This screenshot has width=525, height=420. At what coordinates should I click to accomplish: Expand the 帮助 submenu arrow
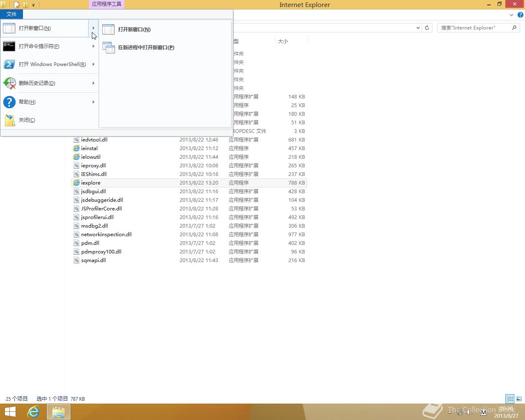click(x=94, y=102)
